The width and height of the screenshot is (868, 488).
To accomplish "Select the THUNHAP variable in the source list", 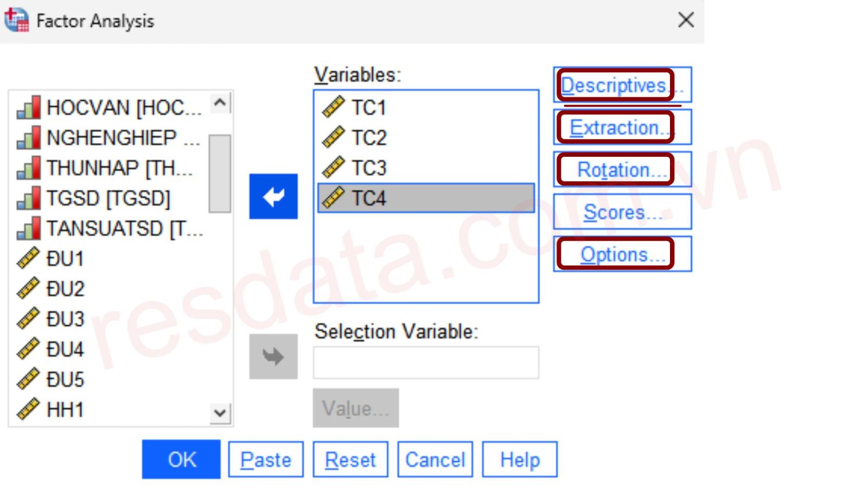I will pyautogui.click(x=119, y=168).
